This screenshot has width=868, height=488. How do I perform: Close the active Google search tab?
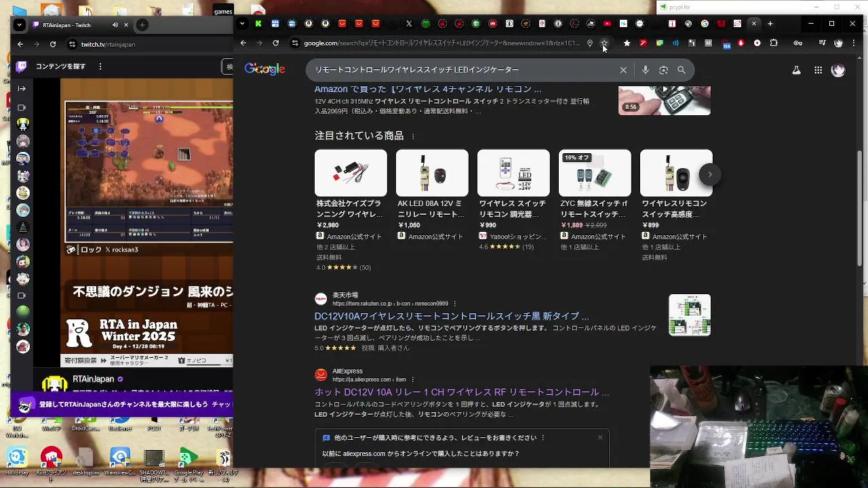coord(753,24)
